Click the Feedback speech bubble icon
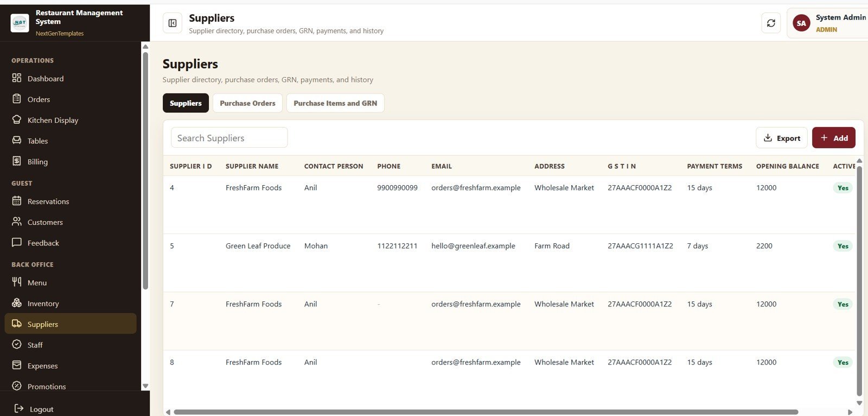This screenshot has height=416, width=868. coord(17,243)
